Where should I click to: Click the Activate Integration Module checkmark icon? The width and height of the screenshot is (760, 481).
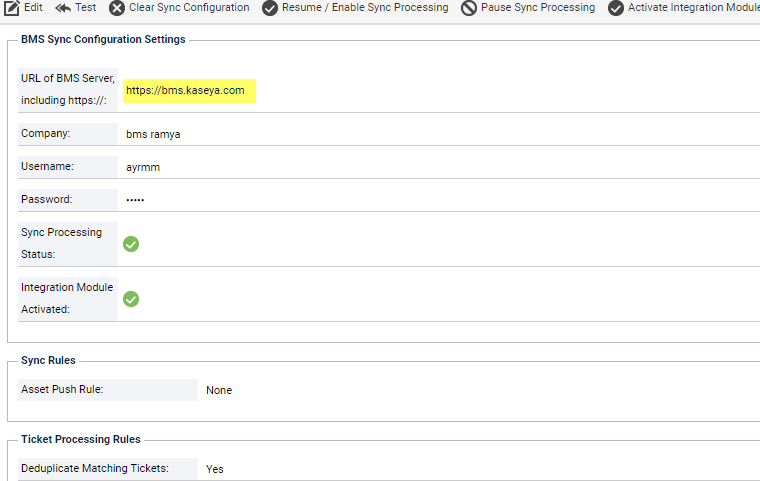(616, 8)
